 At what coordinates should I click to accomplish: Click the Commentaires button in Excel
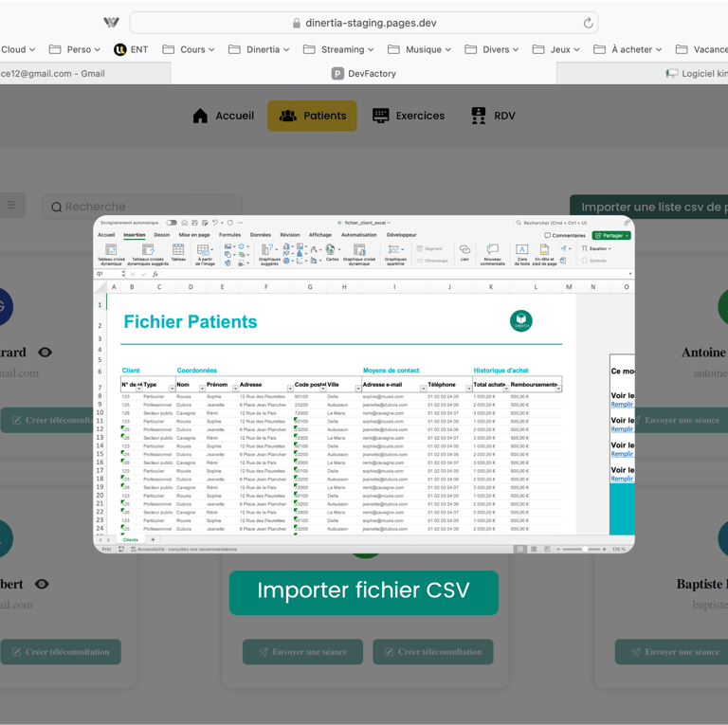(565, 235)
